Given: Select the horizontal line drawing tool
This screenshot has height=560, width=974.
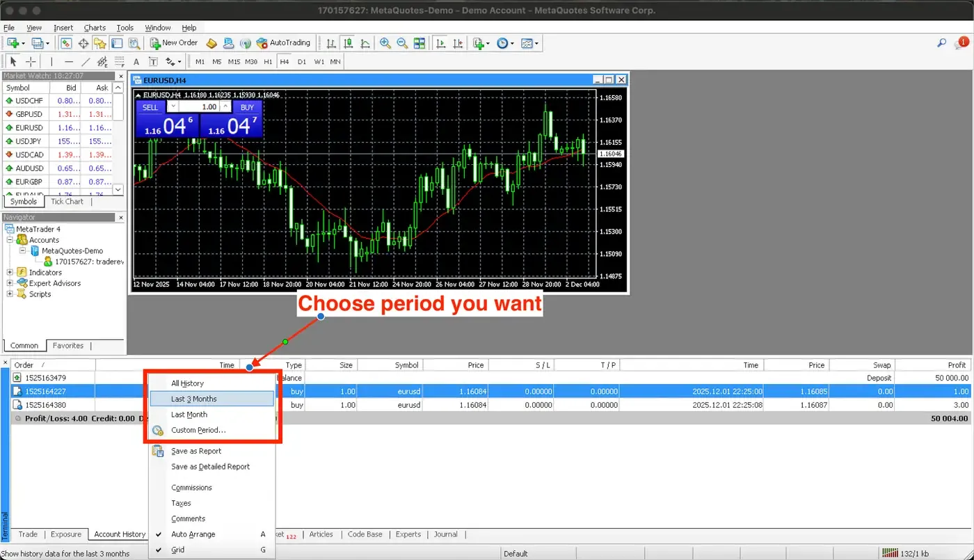Looking at the screenshot, I should point(68,61).
